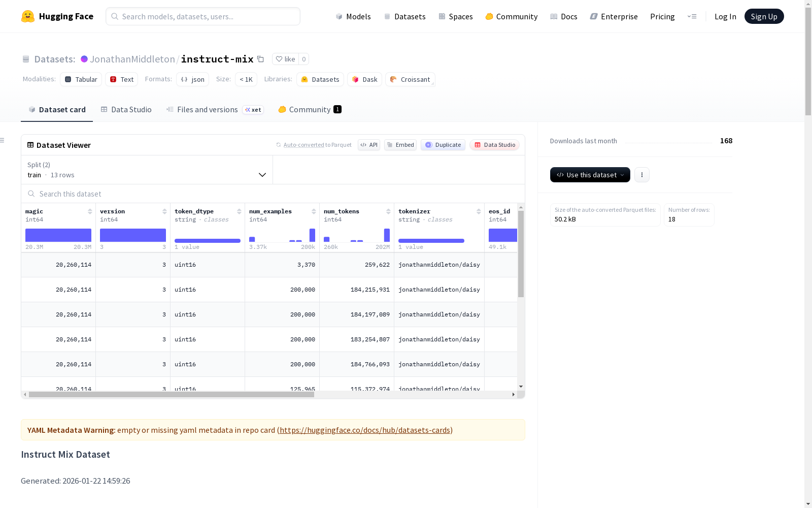This screenshot has width=812, height=508.
Task: Select the cell with 259,622 tokens
Action: 357,265
